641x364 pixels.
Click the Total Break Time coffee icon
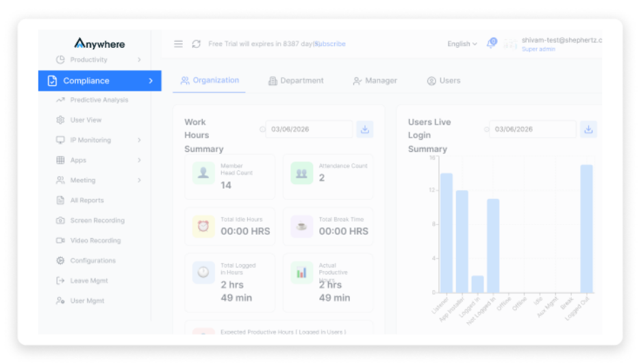pyautogui.click(x=301, y=226)
